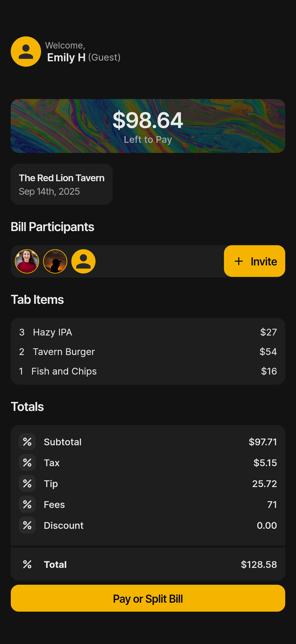Screen dimensions: 296x644
Task: Select the percent icon beside Fees
Action: pyautogui.click(x=27, y=504)
